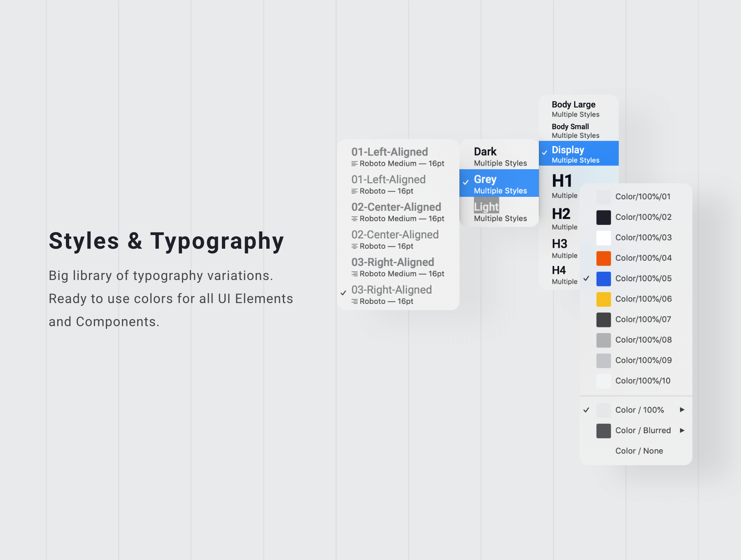Select the orange Color/100%/04 swatch
Viewport: 741px width, 560px height.
(x=604, y=258)
